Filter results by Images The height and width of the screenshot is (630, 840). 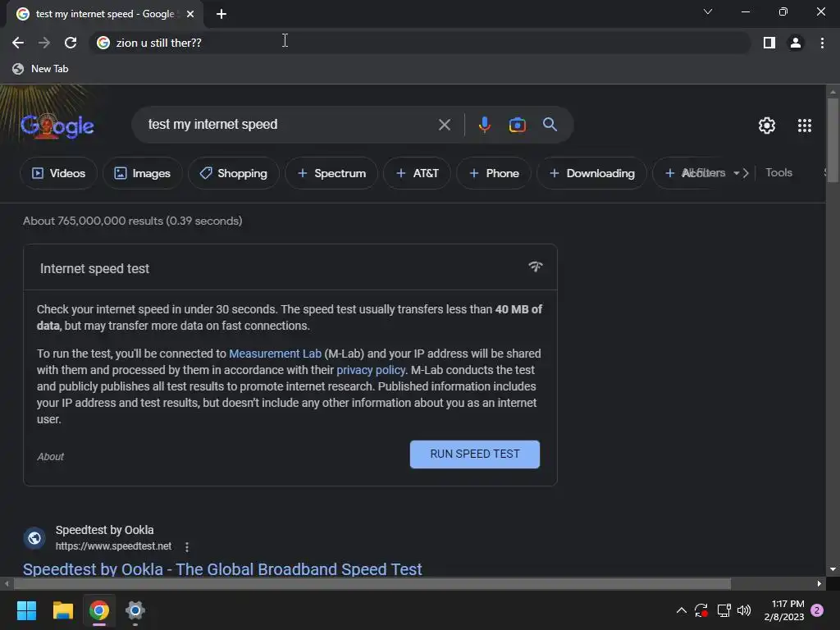point(143,173)
